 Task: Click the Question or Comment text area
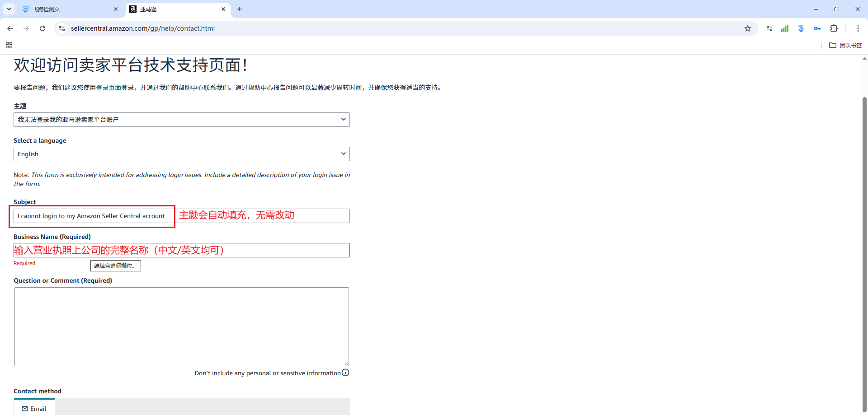[x=182, y=326]
